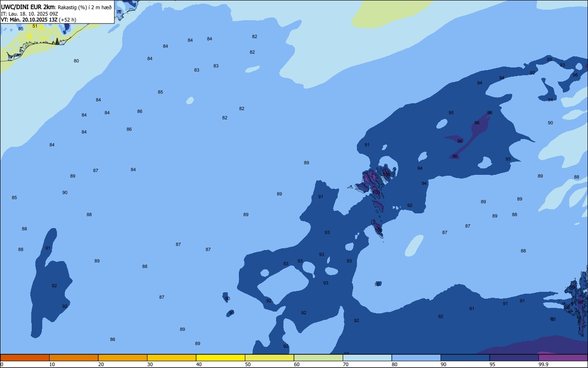
Task: Click the 10–20% orange legend swatch
Action: pyautogui.click(x=73, y=357)
